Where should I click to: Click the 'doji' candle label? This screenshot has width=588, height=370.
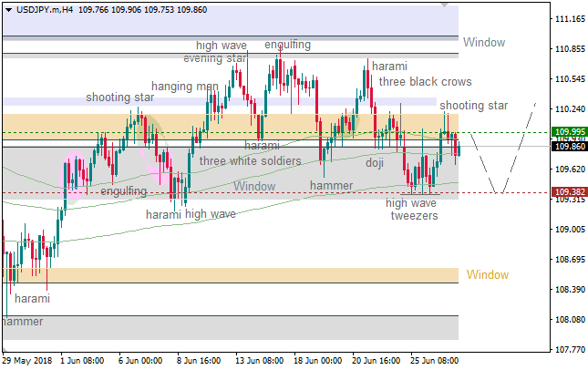[x=374, y=163]
